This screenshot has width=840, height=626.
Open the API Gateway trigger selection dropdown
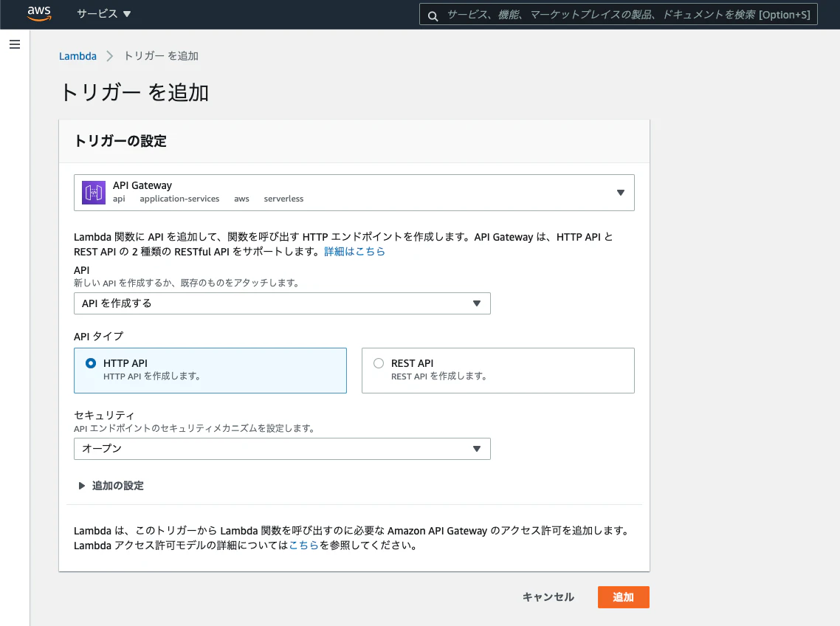[354, 193]
